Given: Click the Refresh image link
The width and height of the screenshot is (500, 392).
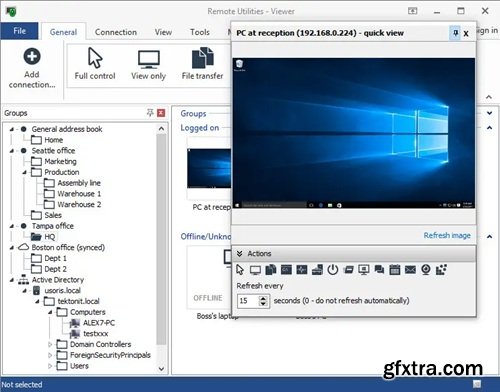Looking at the screenshot, I should tap(447, 235).
